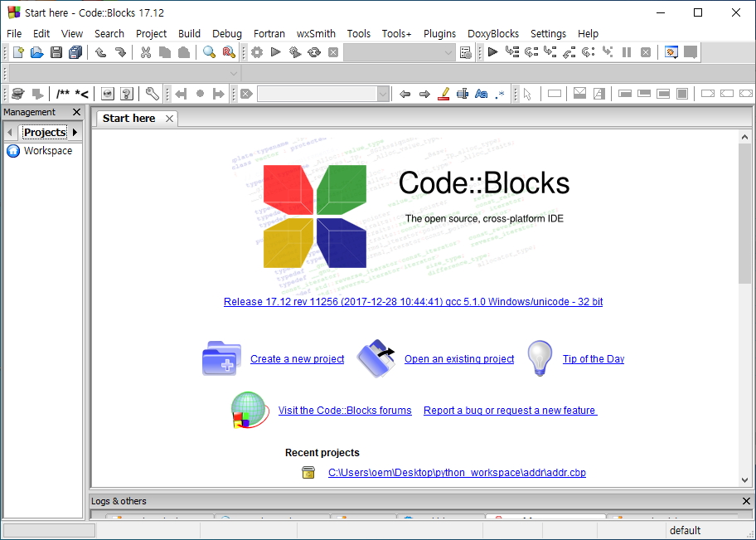Click the Stop debugger X icon

tap(646, 52)
